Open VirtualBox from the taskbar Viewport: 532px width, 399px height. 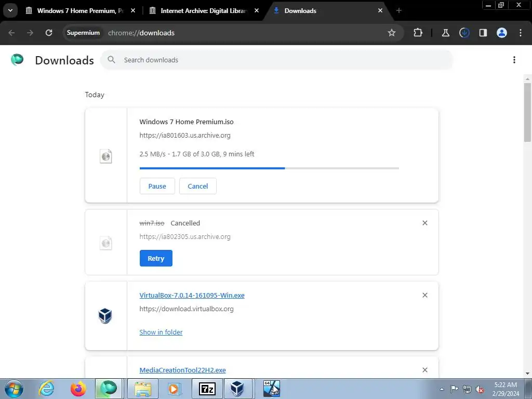pos(237,389)
